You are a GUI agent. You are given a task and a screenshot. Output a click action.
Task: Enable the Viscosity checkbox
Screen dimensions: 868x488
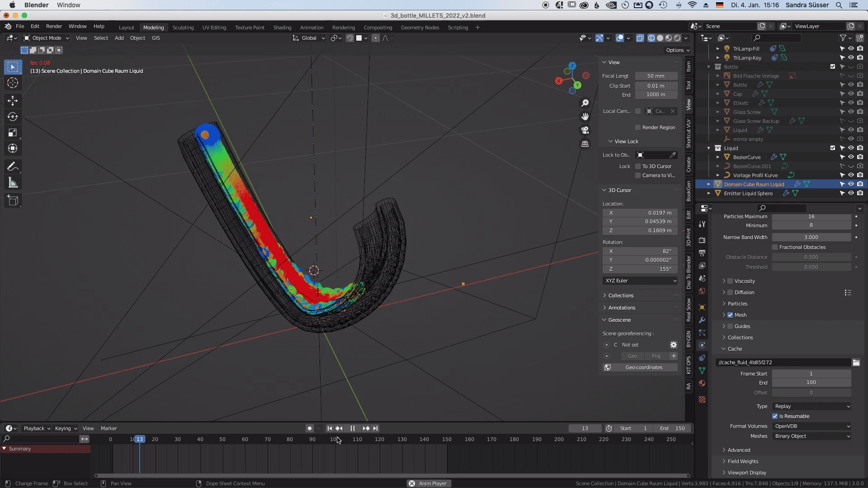730,281
